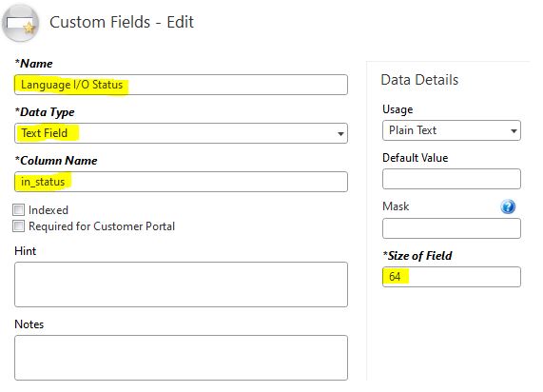
Task: Click the Custom Fields star icon
Action: pos(20,24)
